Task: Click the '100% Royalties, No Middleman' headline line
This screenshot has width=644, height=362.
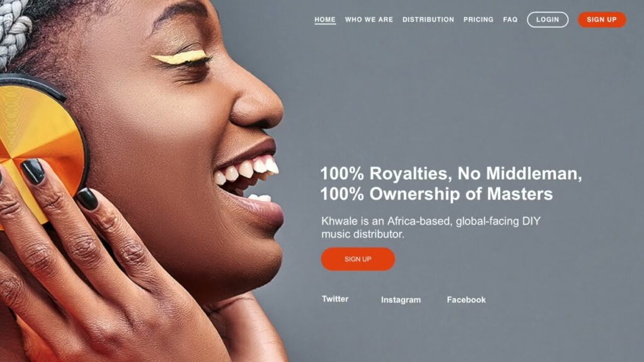Action: pos(451,173)
